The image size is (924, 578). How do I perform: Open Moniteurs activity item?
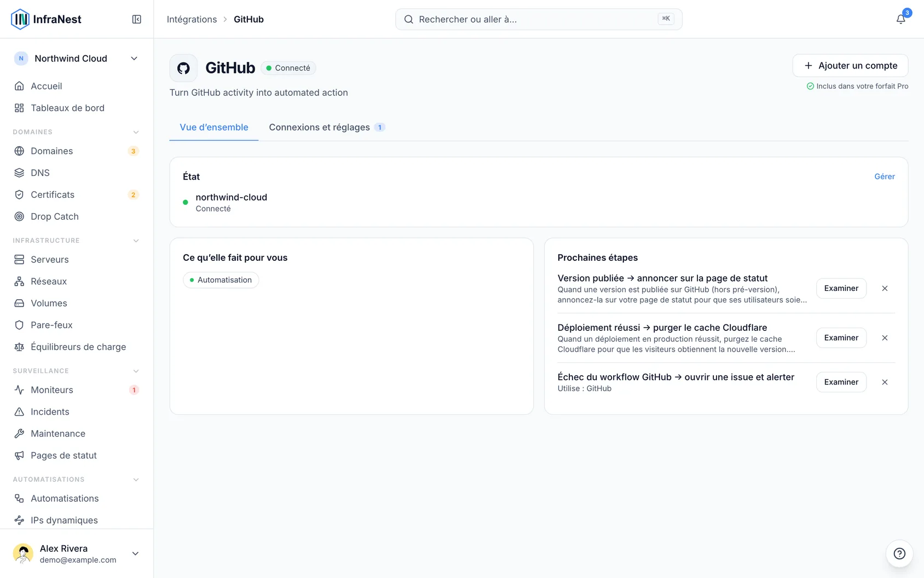(77, 390)
